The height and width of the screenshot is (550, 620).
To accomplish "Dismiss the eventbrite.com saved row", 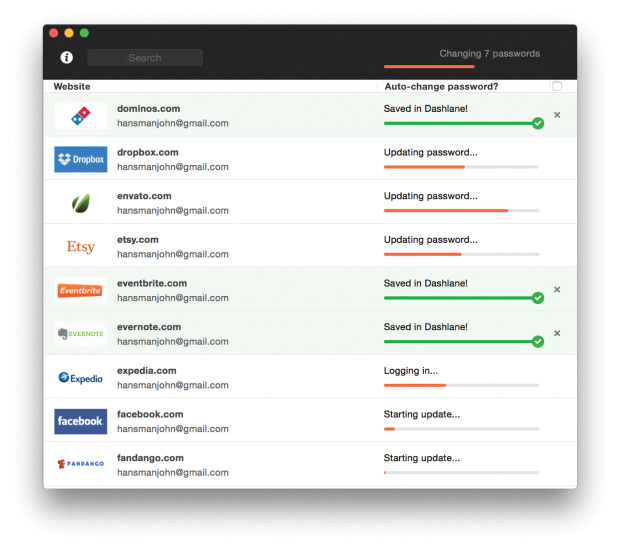I will point(557,289).
